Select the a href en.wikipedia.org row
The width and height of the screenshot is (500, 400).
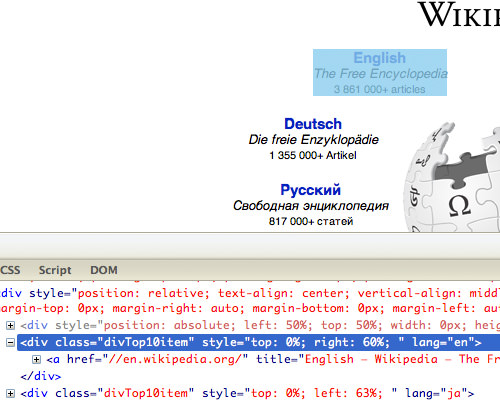(273, 359)
